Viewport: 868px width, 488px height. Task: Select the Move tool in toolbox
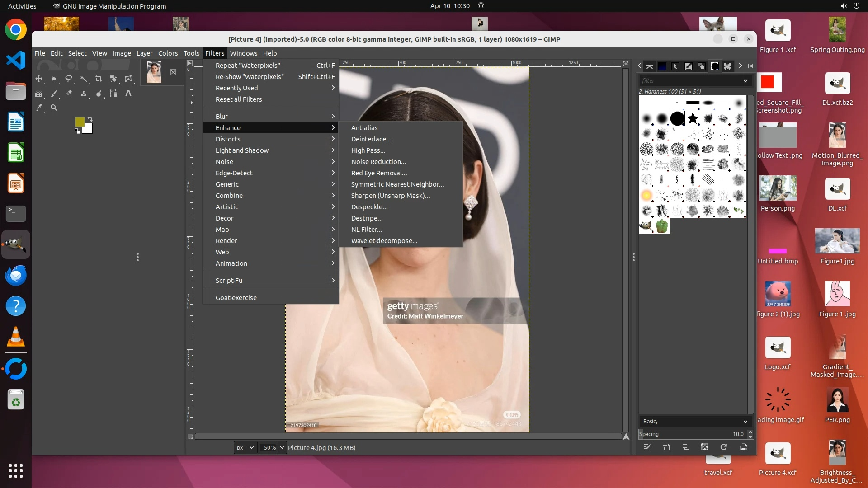[39, 79]
